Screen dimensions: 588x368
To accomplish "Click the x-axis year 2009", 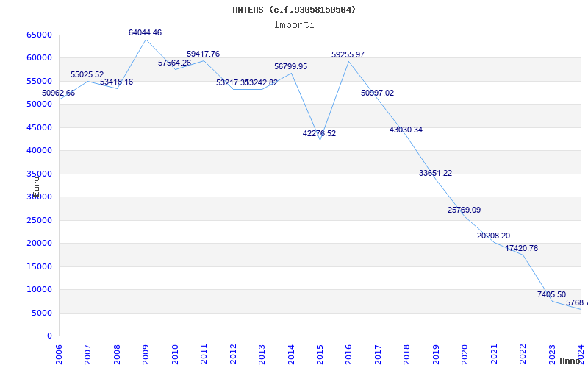I will 146,354.
